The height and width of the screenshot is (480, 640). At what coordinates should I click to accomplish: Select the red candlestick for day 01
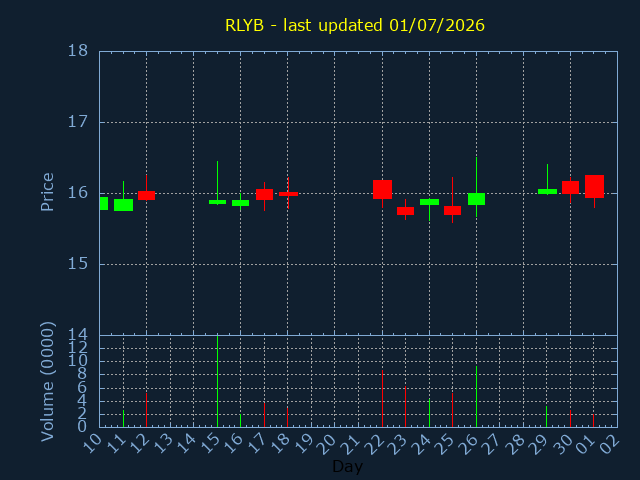(594, 187)
